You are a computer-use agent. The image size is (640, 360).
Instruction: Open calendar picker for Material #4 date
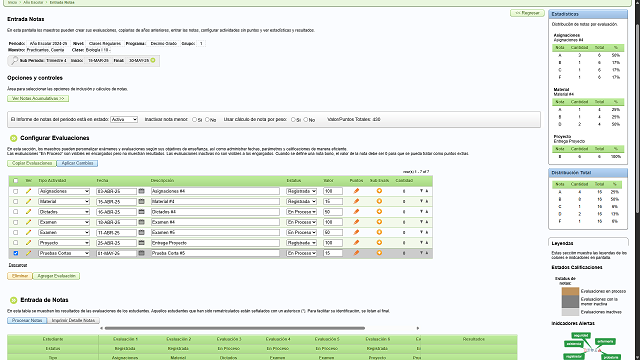[x=141, y=201]
